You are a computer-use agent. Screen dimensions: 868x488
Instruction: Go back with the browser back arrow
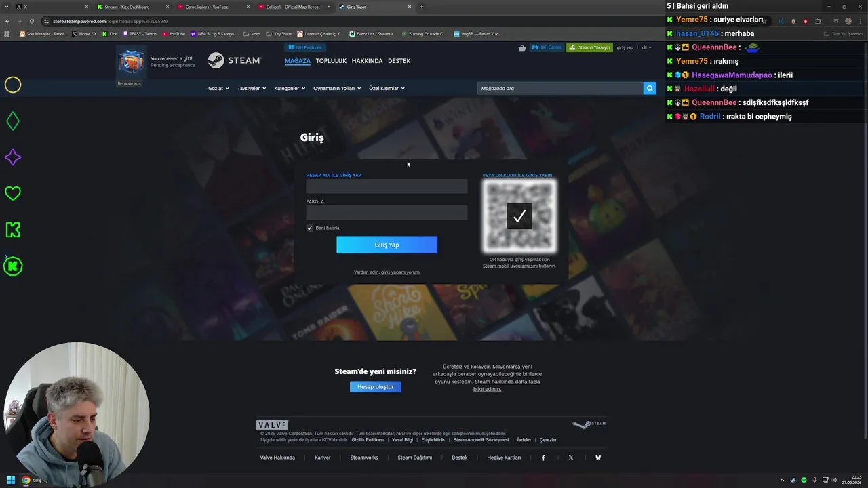[x=7, y=21]
